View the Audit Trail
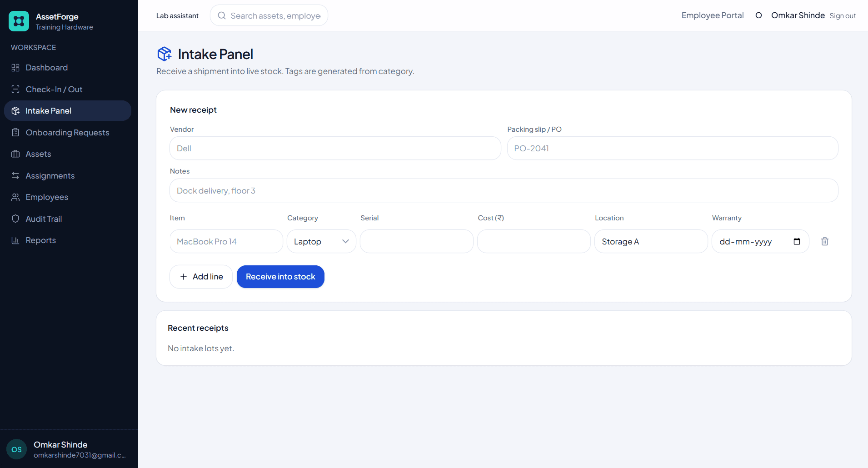 point(68,219)
